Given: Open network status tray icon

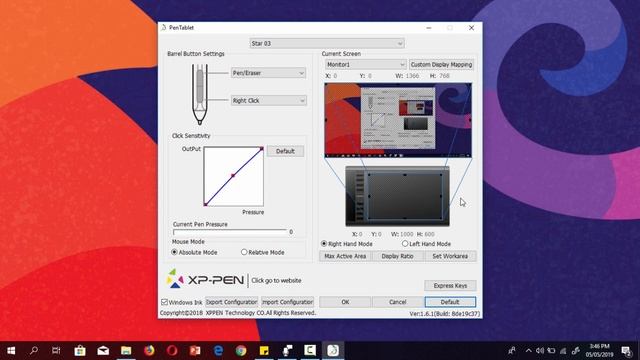Looking at the screenshot, I should (563, 351).
